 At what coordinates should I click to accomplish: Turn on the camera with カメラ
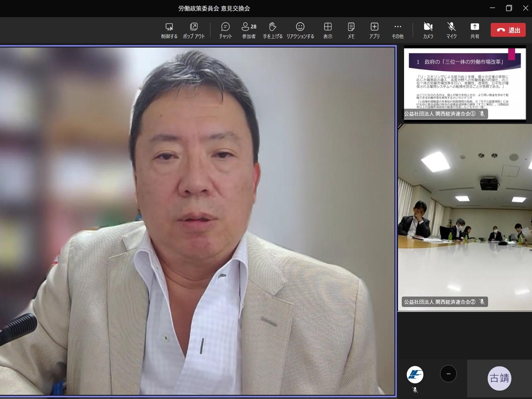pos(428,30)
